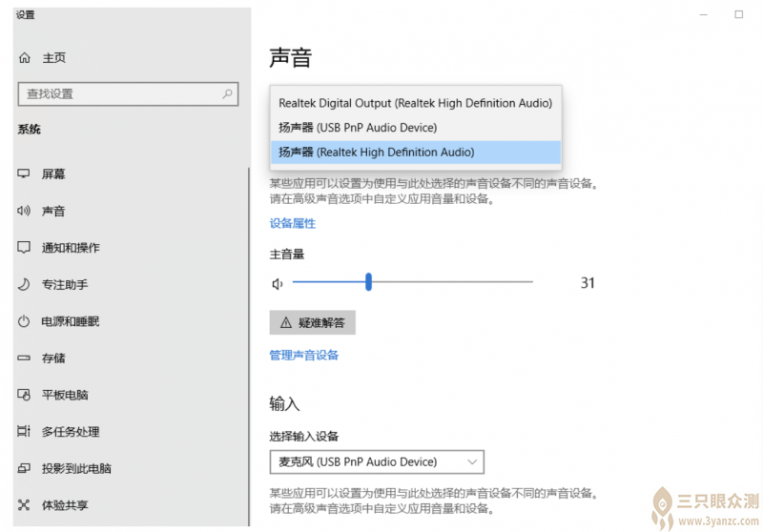Click the 选择输入设备 label
The width and height of the screenshot is (763, 532).
(x=304, y=437)
